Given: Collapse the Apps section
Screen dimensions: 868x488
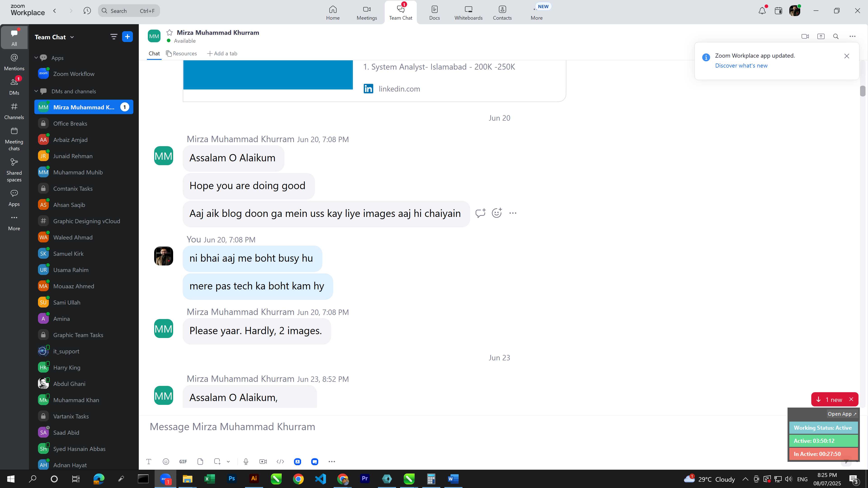Looking at the screenshot, I should point(36,58).
